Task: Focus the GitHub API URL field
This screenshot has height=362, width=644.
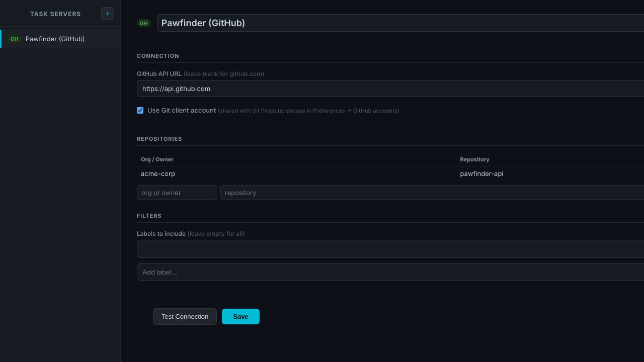Action: (390, 88)
